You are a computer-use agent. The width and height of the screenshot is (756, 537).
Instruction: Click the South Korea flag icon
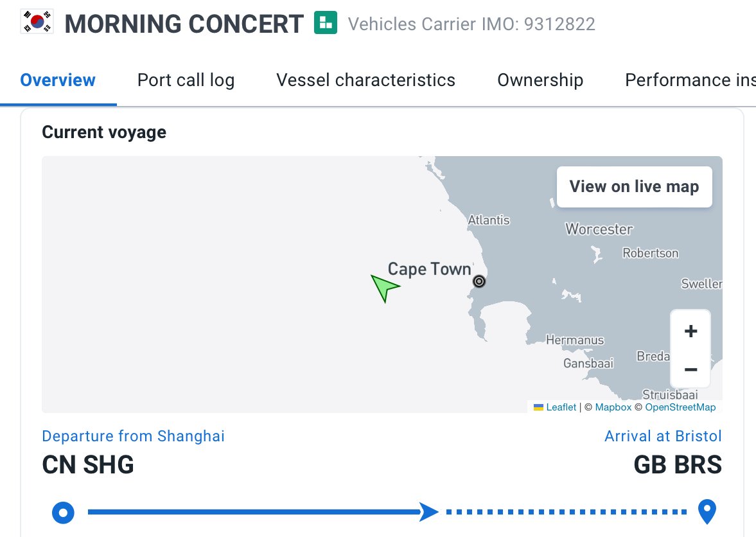click(37, 23)
